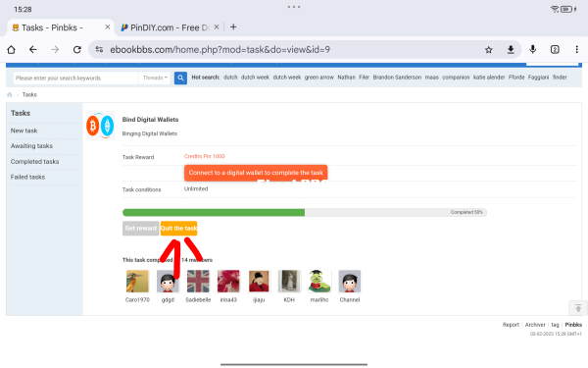Open the browser three-dot menu
This screenshot has width=588, height=368.
(x=577, y=50)
